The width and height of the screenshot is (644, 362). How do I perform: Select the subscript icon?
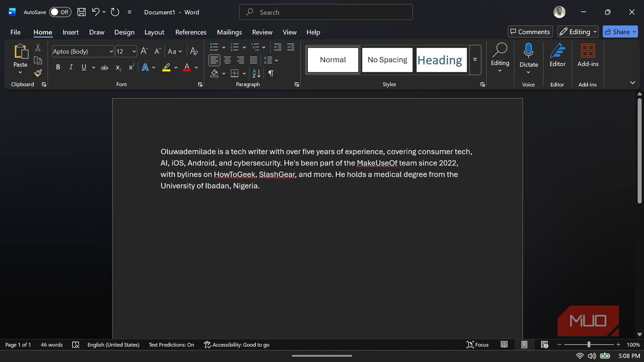[x=118, y=67]
